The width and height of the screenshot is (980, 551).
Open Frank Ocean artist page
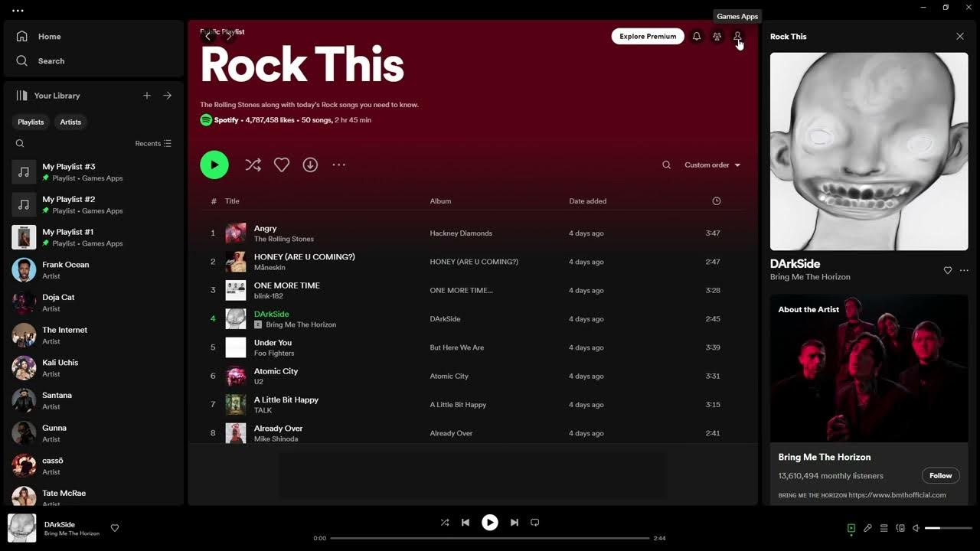point(93,270)
